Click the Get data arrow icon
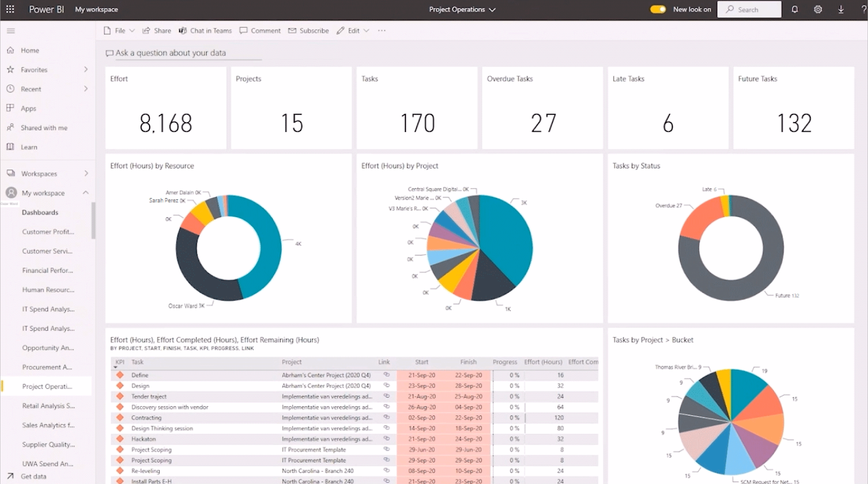The image size is (868, 484). [11, 476]
